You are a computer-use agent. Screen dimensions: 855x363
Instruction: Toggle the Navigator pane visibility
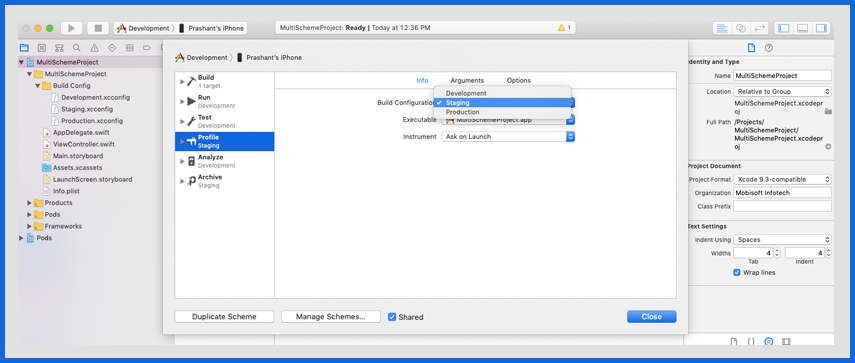(784, 28)
